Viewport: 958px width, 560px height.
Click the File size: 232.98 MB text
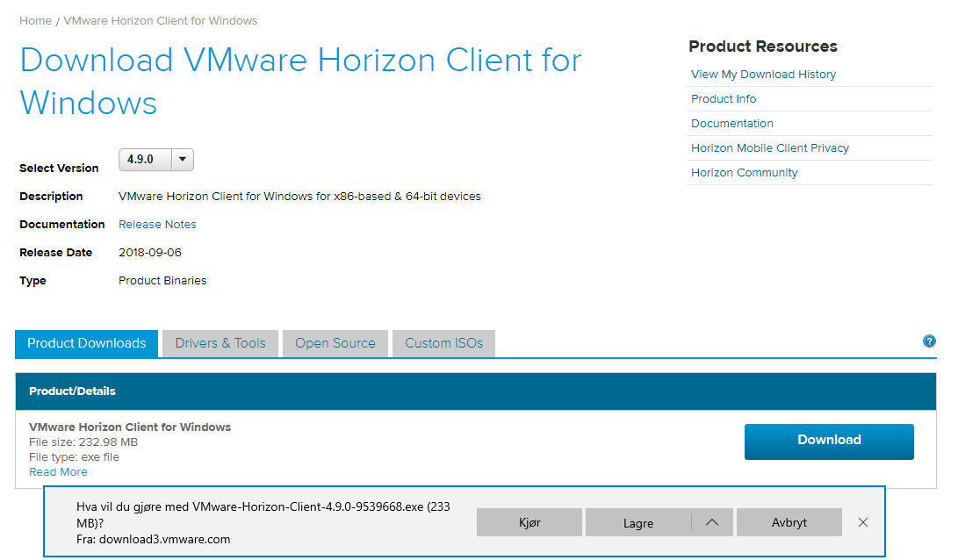pos(83,442)
